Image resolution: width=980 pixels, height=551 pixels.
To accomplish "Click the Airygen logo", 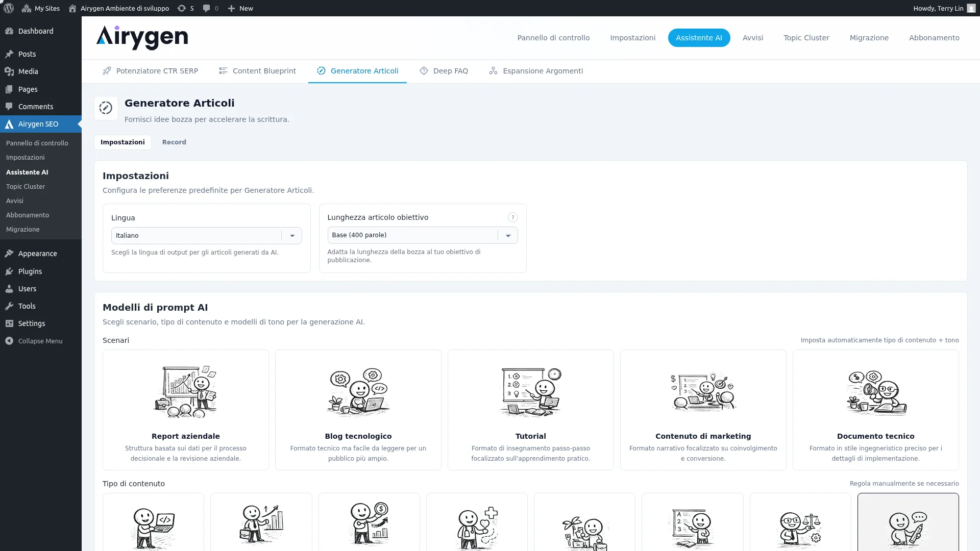I will [142, 38].
